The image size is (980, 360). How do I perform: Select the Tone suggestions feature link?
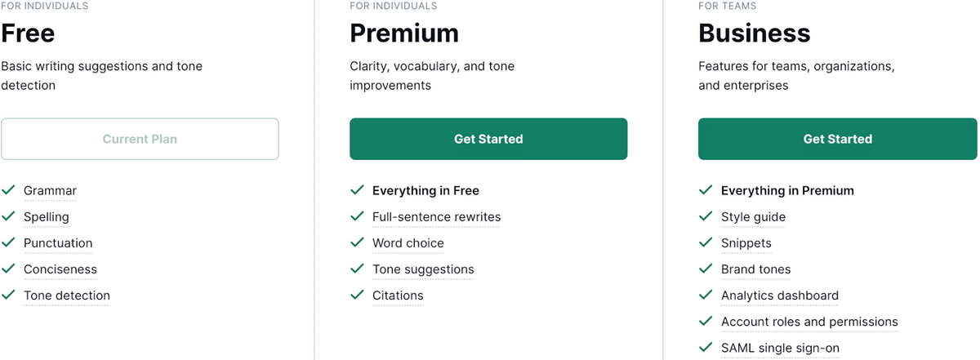[x=423, y=269]
